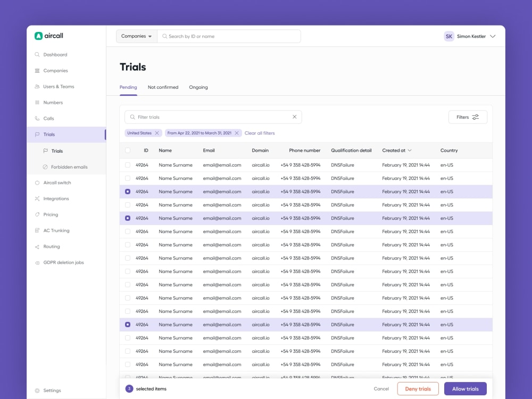Focus the Search by ID or name field
Image resolution: width=532 pixels, height=399 pixels.
(x=229, y=36)
